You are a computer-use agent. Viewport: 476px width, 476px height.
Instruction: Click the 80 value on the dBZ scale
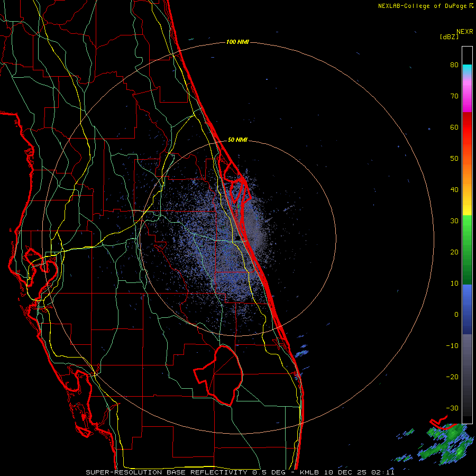(x=454, y=65)
